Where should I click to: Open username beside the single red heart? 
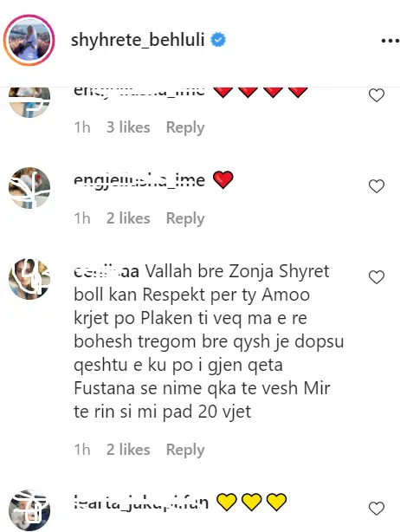[139, 180]
